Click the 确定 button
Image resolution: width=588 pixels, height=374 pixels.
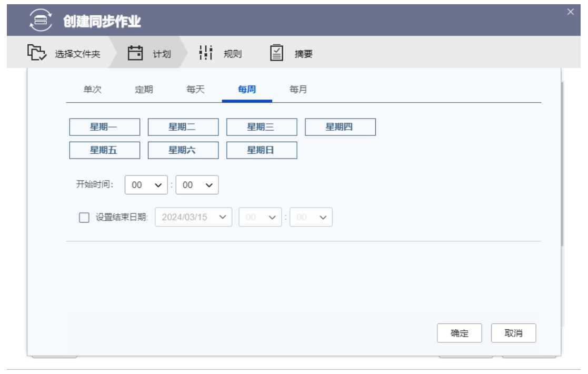pos(459,333)
